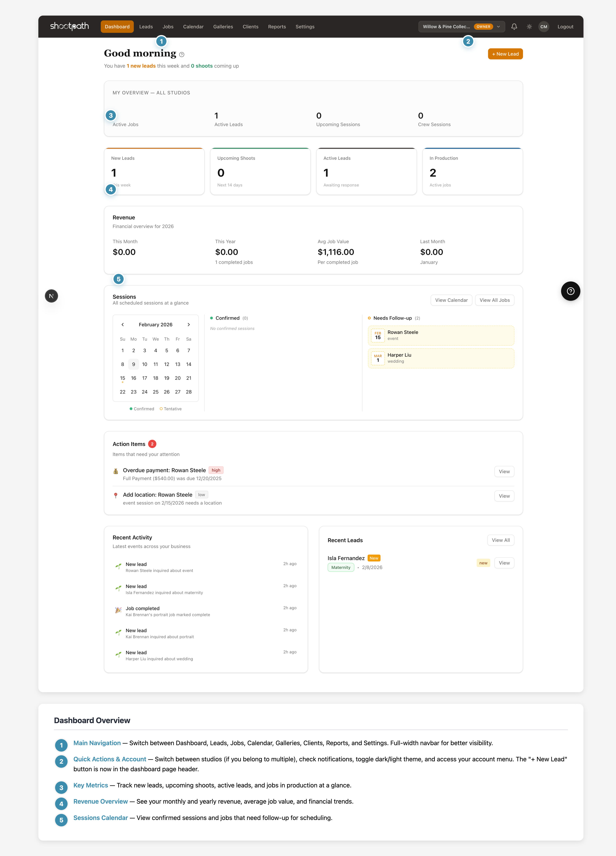Select February 15 on the calendar

(122, 378)
